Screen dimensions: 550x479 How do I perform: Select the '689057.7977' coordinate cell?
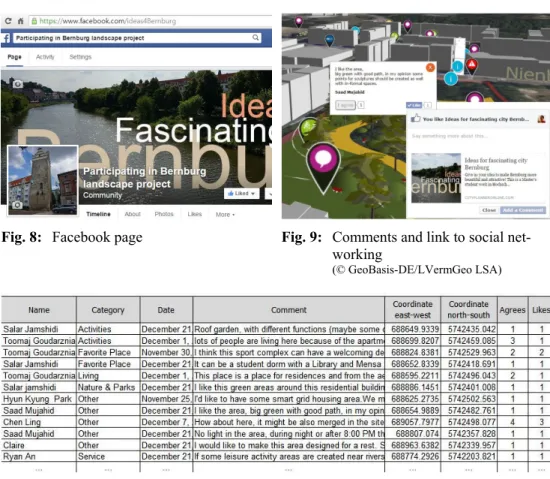[x=413, y=422]
